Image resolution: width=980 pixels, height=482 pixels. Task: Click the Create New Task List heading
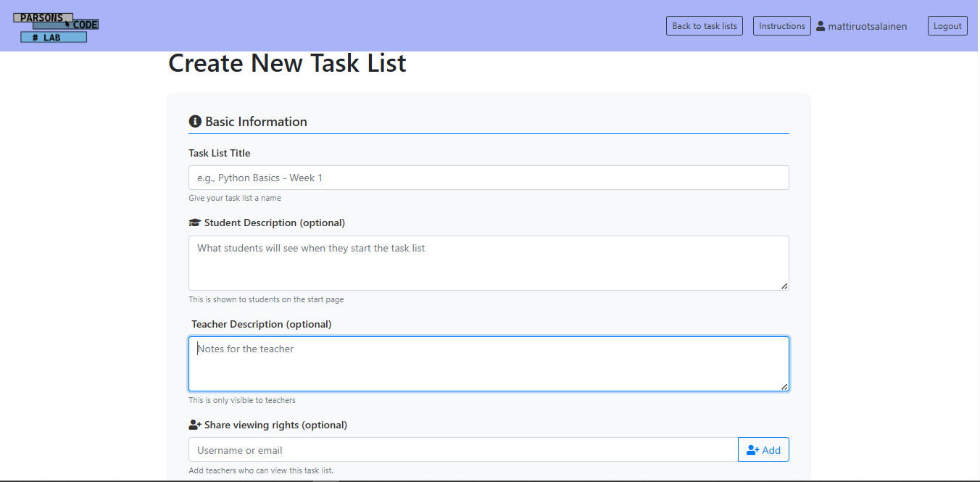tap(287, 64)
